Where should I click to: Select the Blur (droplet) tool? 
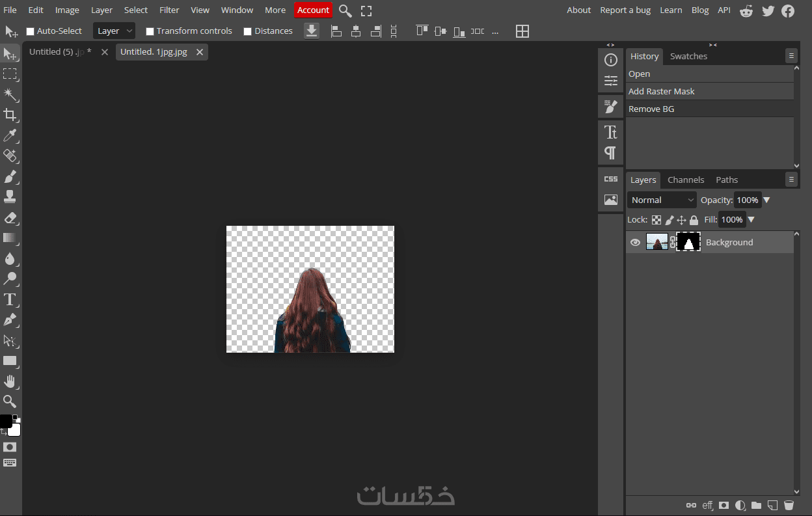pyautogui.click(x=10, y=258)
